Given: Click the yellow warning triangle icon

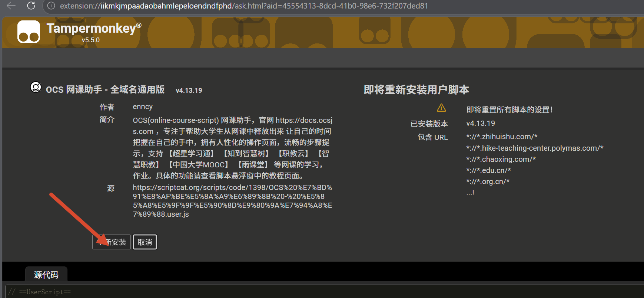Looking at the screenshot, I should point(441,108).
